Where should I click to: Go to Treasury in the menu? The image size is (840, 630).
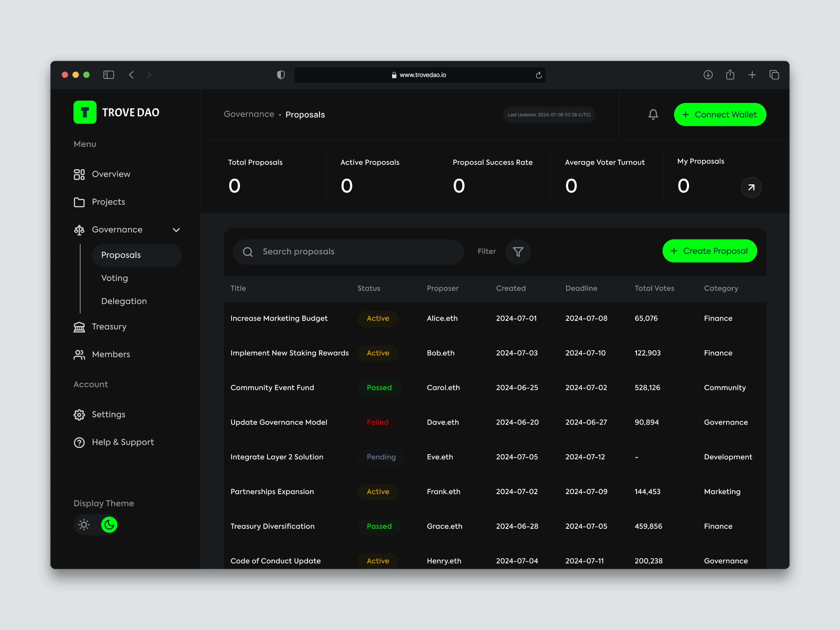(109, 327)
